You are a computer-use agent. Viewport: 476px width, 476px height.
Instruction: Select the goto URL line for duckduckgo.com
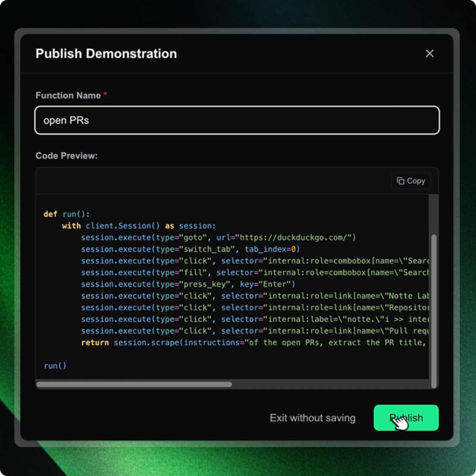click(218, 237)
